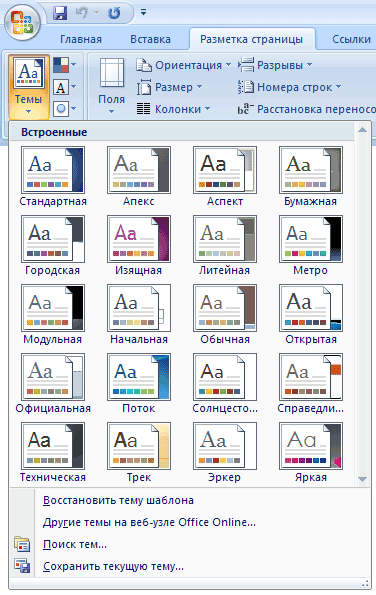Screen dimensions: 376x595
Task: Apply the Модульная theme
Action: [53, 315]
